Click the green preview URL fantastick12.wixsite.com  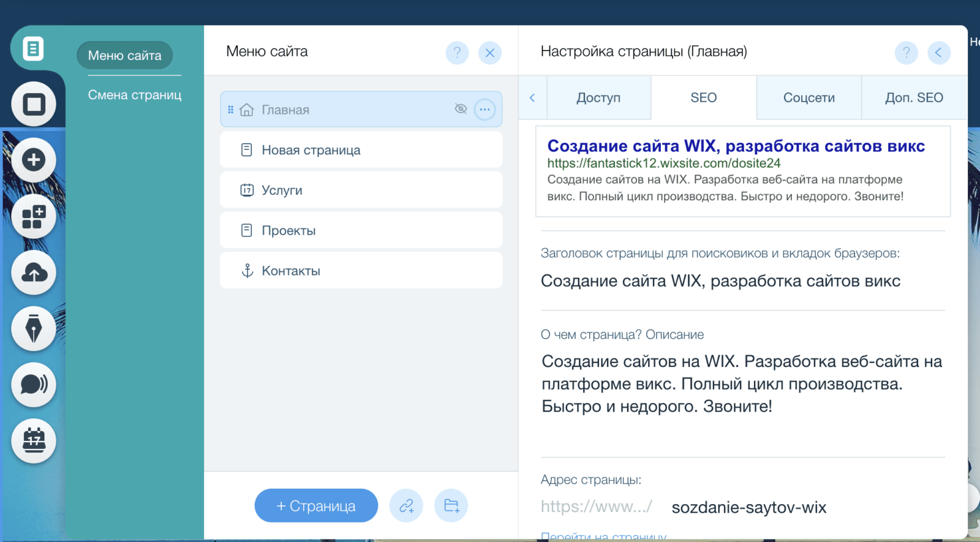coord(664,164)
